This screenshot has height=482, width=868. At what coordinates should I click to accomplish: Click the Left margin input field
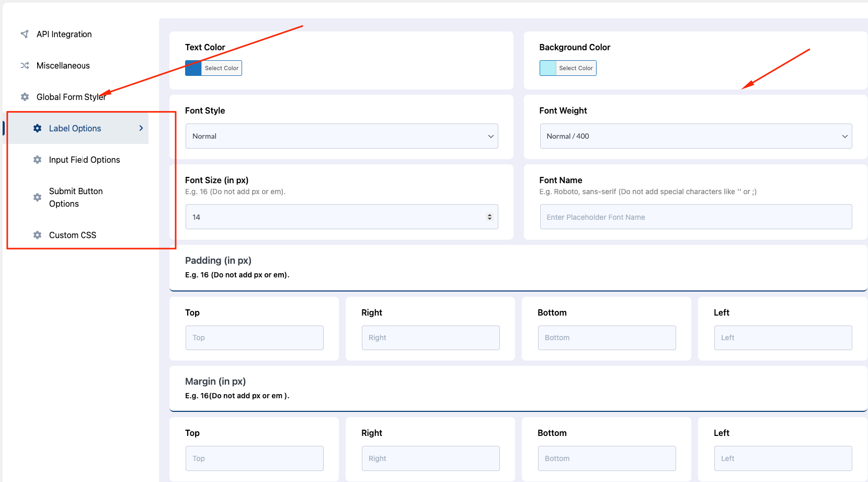[x=783, y=458]
